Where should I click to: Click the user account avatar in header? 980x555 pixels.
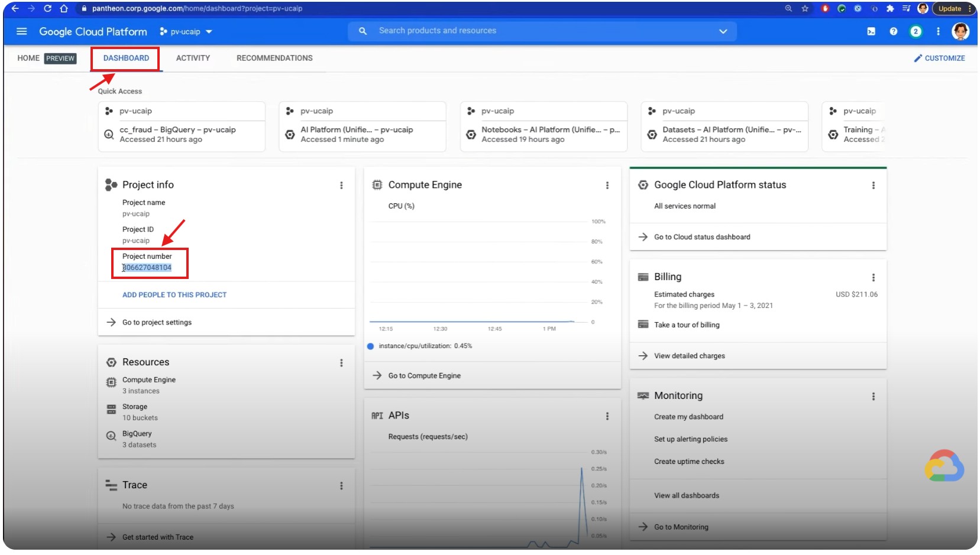tap(960, 31)
